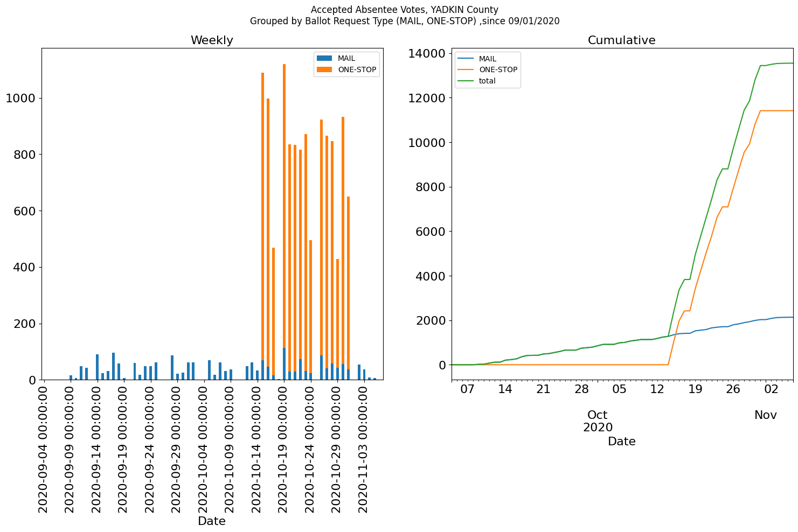Screen dimensions: 798x532
Task: Click the 8000 y-axis tick on Cumulative chart
Action: tap(431, 187)
